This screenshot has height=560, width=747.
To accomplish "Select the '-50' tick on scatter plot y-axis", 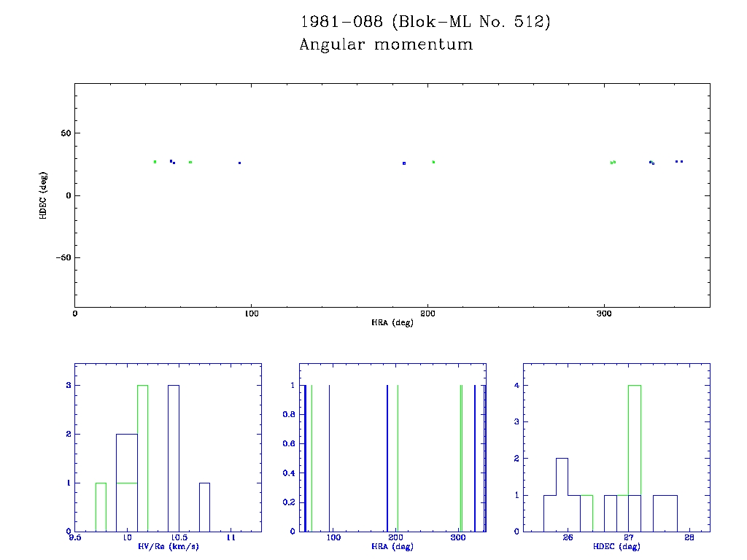I will 63,257.
